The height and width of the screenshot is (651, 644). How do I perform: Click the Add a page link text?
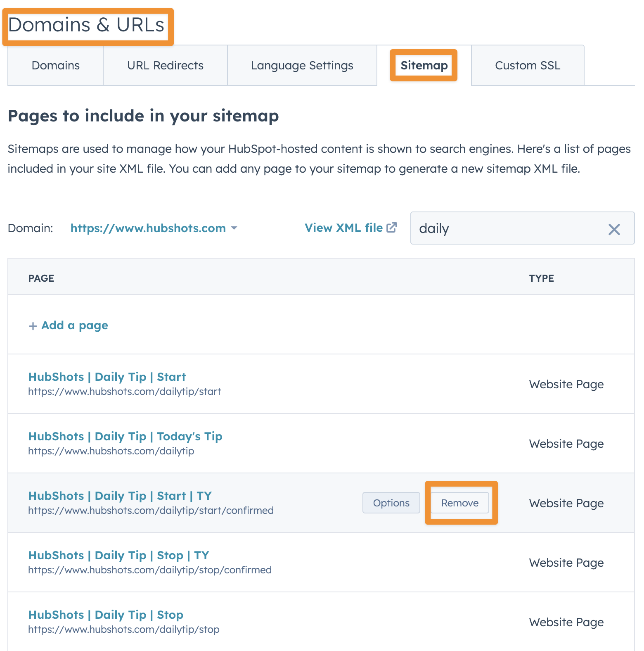75,325
